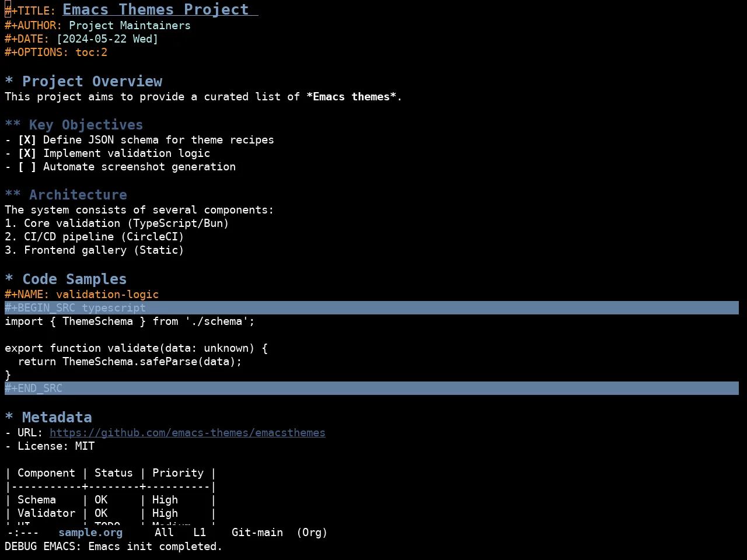
Task: Click the #+END_SRC line
Action: point(372,388)
